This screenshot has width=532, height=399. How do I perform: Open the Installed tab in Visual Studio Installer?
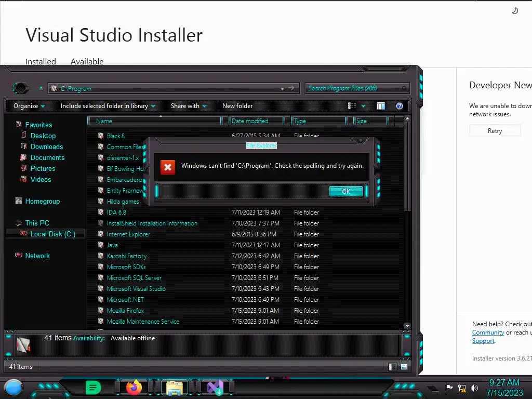pyautogui.click(x=41, y=61)
